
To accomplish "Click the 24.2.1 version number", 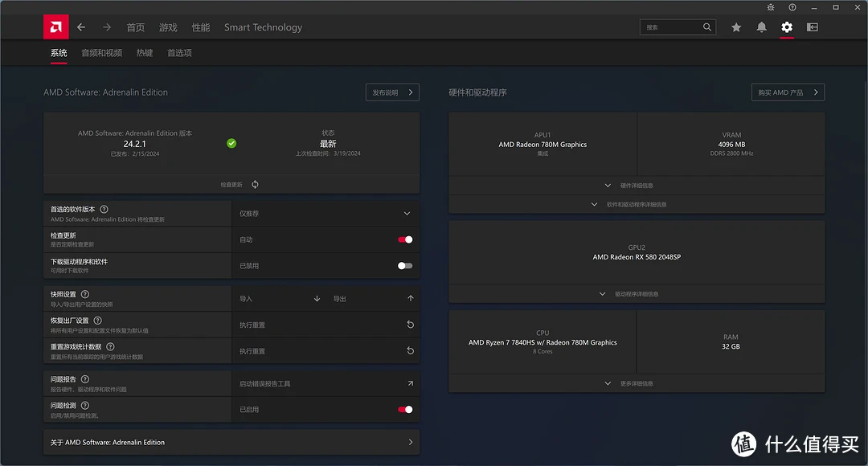I will coord(134,144).
